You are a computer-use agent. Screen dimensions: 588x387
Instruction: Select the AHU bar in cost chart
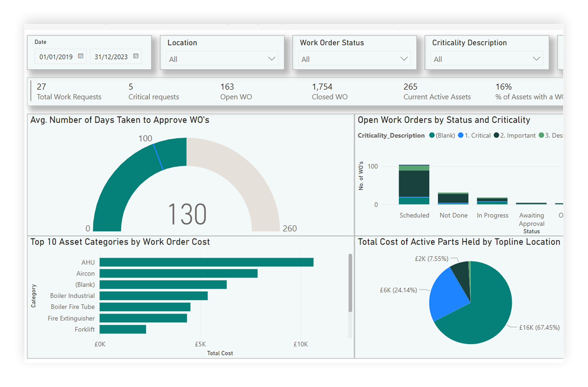[x=206, y=262]
